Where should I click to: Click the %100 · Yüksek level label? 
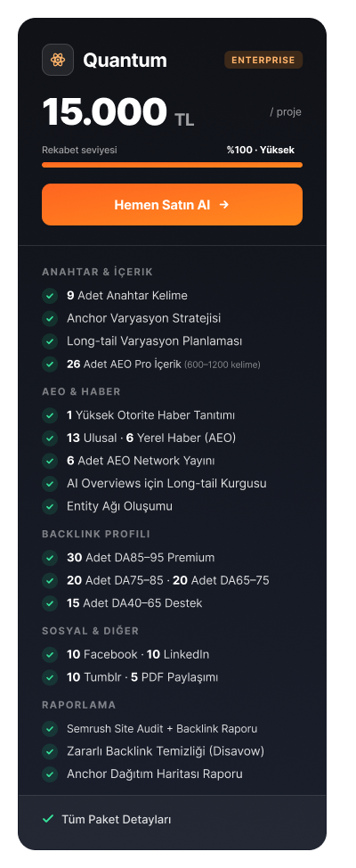click(261, 150)
